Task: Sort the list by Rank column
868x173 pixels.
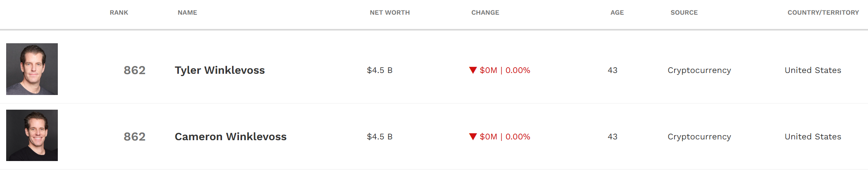Action: click(119, 12)
